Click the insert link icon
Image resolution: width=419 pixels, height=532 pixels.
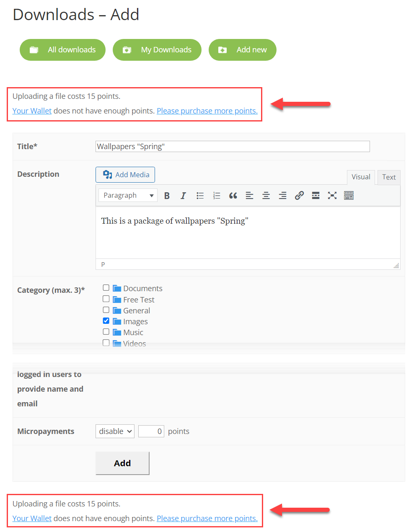tap(299, 196)
